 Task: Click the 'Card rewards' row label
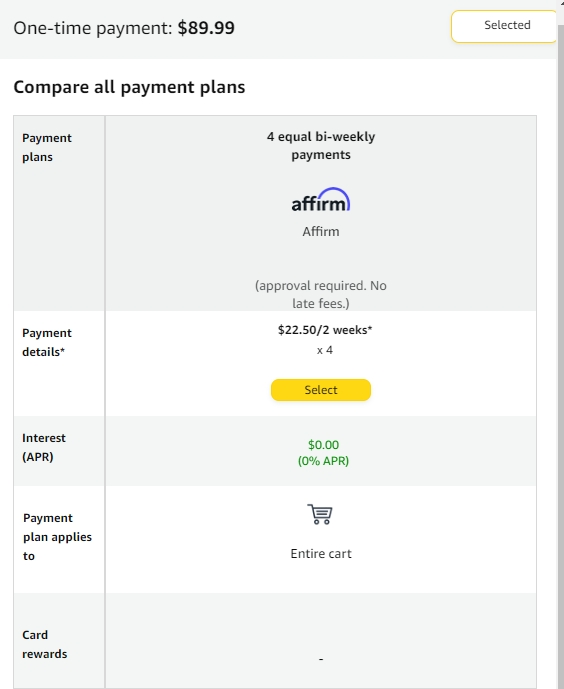[44, 644]
